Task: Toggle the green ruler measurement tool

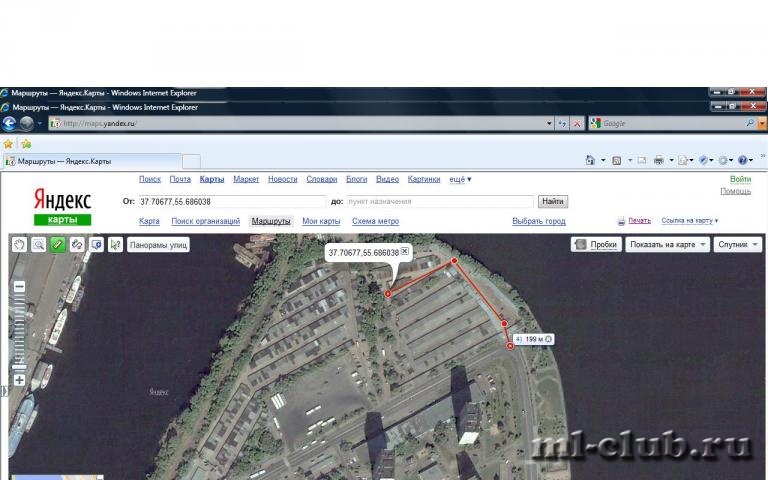Action: pos(57,244)
